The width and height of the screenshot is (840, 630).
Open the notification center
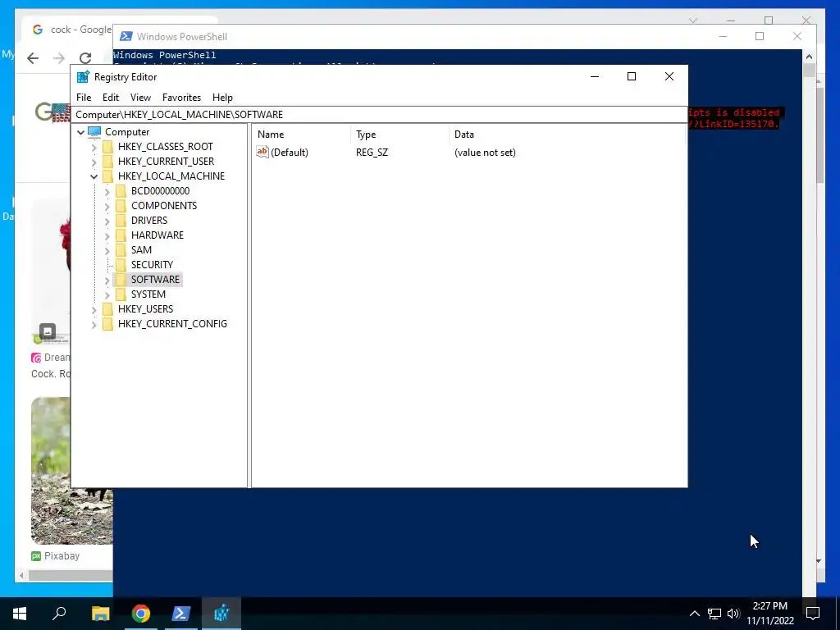click(x=813, y=614)
